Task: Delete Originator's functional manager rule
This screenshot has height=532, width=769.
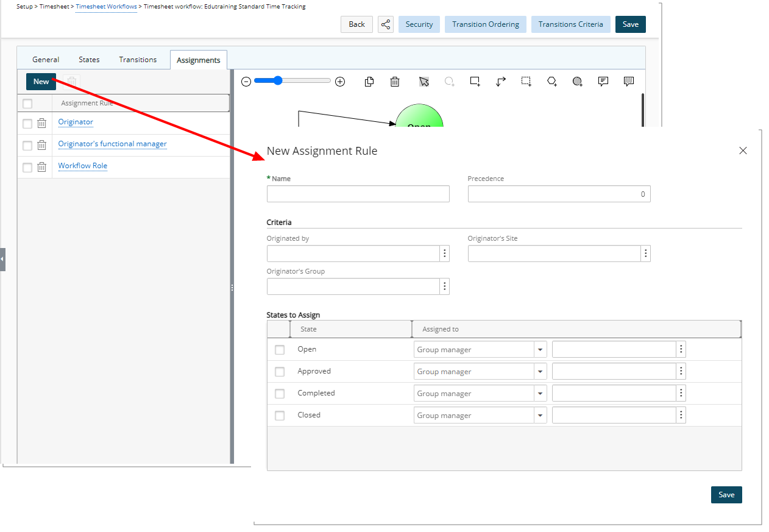Action: tap(41, 145)
